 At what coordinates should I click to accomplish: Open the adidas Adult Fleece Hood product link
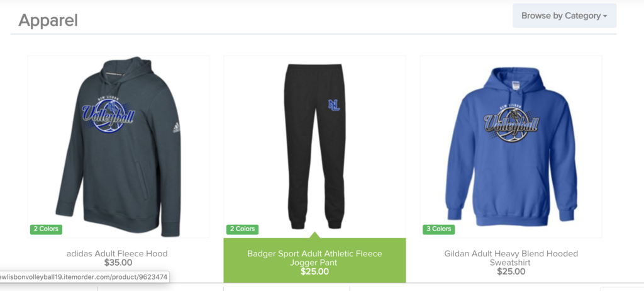[x=117, y=254]
